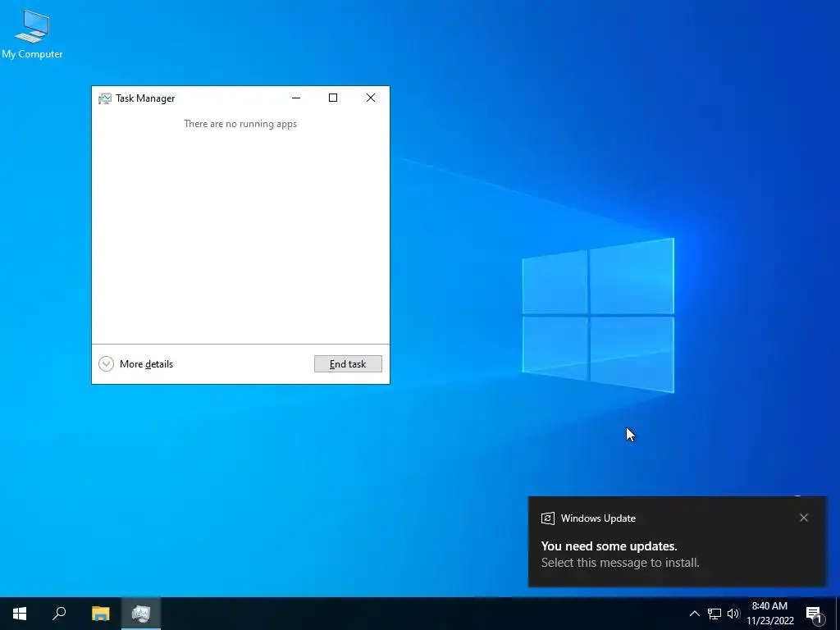Click the Task Manager title bar icon
This screenshot has width=840, height=630.
pos(105,98)
